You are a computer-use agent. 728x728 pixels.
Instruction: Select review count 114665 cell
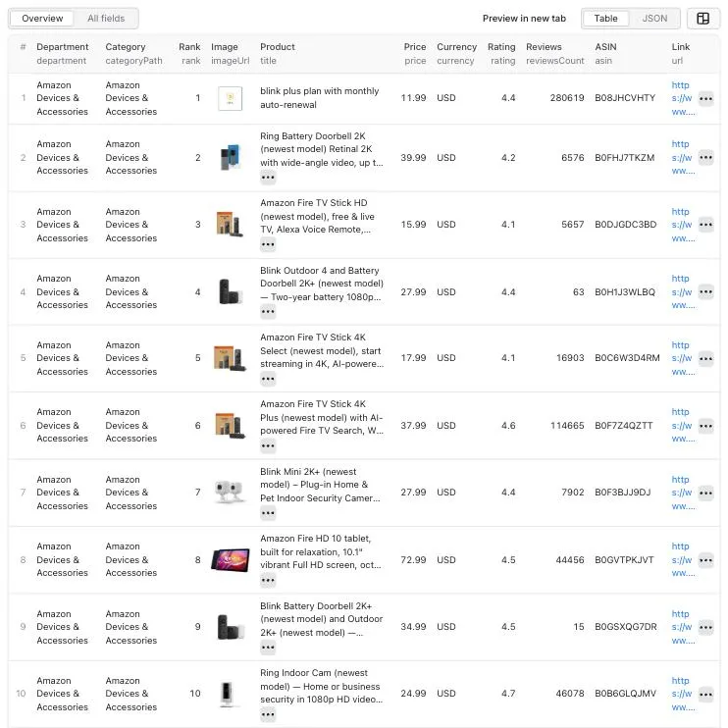click(567, 426)
